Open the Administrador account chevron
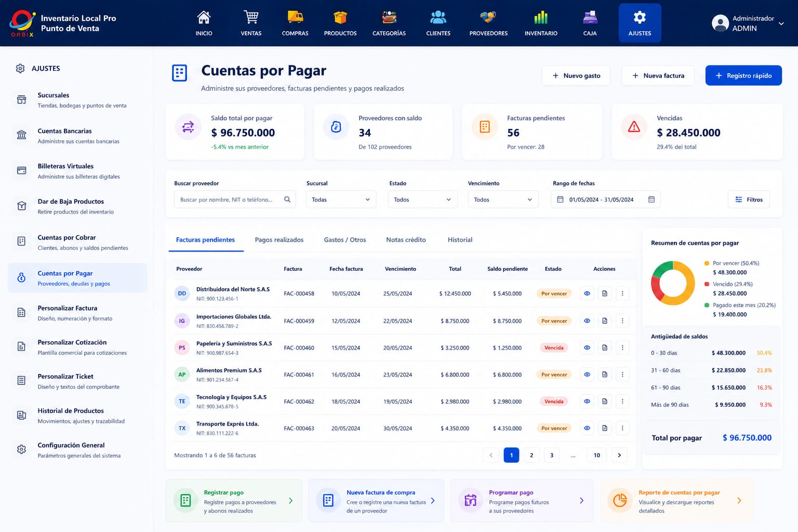Image resolution: width=798 pixels, height=532 pixels. click(x=781, y=23)
